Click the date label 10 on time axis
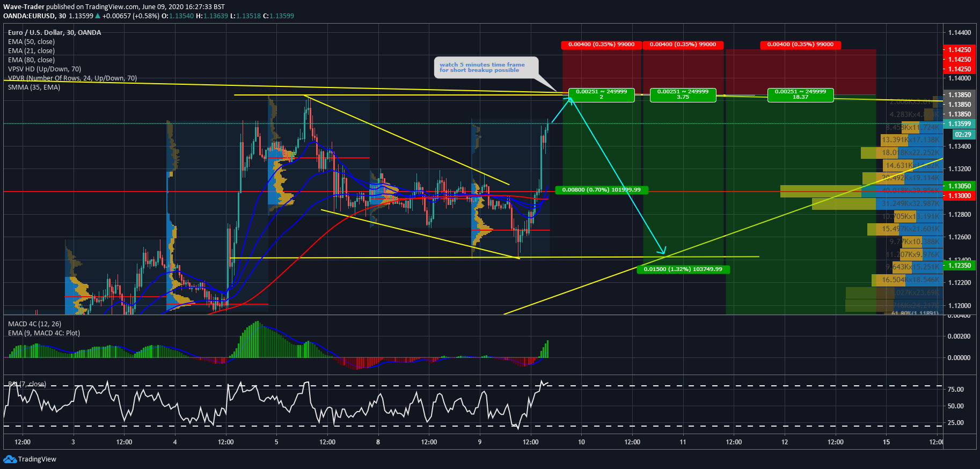Image resolution: width=980 pixels, height=469 pixels. pos(581,442)
